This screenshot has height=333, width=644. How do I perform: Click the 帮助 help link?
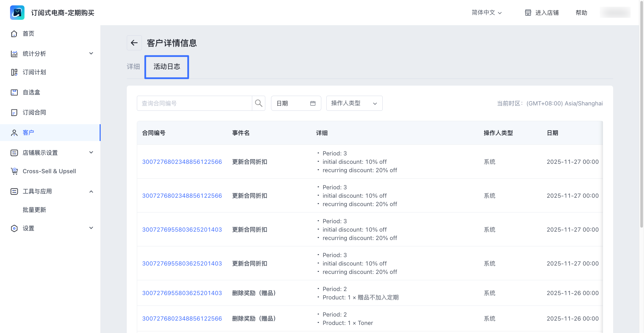(581, 13)
